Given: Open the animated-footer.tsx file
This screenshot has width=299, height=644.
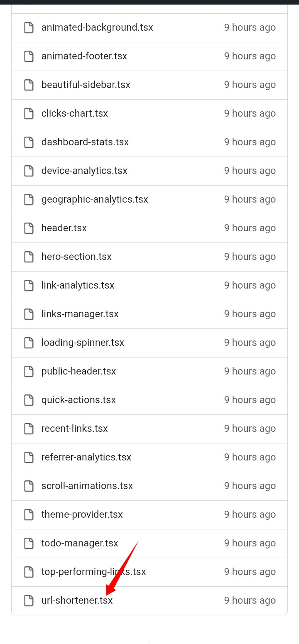Looking at the screenshot, I should [84, 56].
